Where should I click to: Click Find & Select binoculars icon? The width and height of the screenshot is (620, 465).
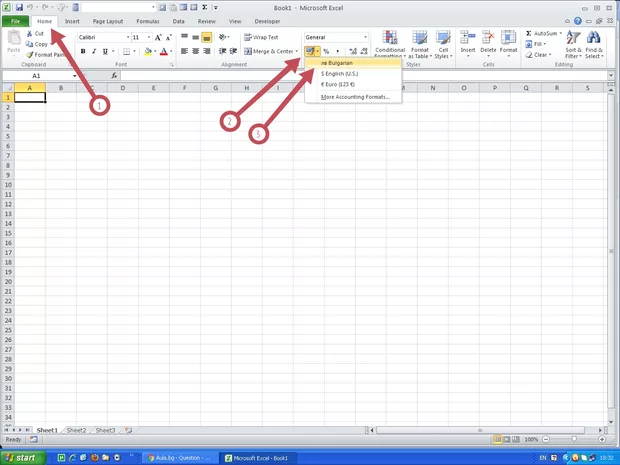pyautogui.click(x=594, y=38)
